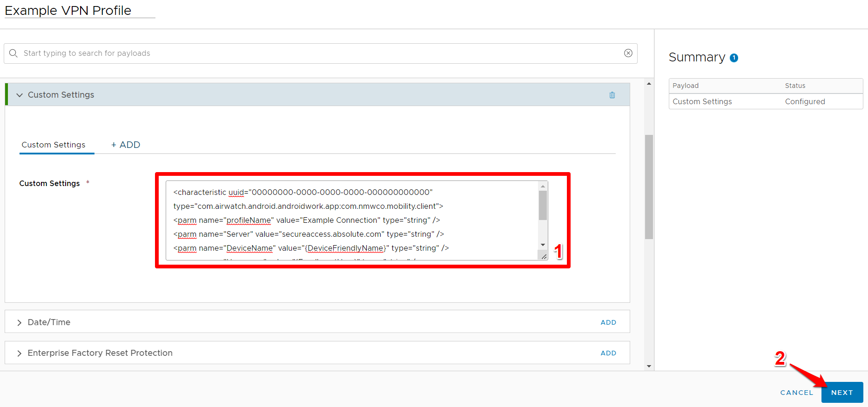Viewport: 868px width, 407px height.
Task: Select the Custom Settings tab
Action: pyautogui.click(x=54, y=145)
